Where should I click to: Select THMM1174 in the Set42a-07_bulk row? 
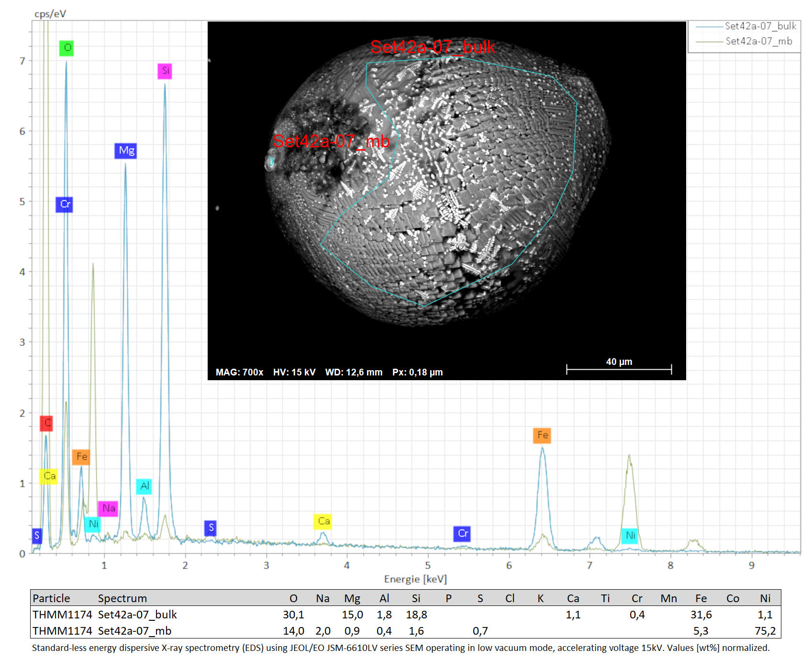coord(62,615)
